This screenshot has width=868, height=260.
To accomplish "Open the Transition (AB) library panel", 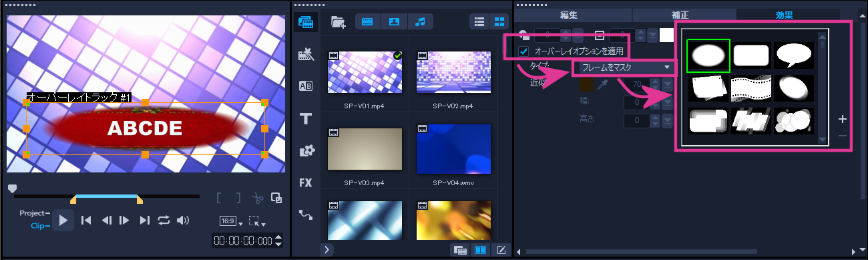I will (306, 86).
